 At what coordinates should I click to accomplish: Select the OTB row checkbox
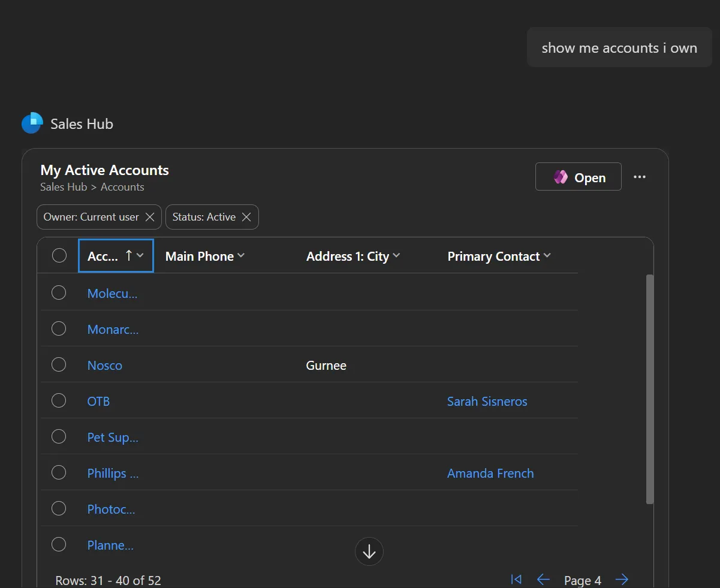coord(59,400)
